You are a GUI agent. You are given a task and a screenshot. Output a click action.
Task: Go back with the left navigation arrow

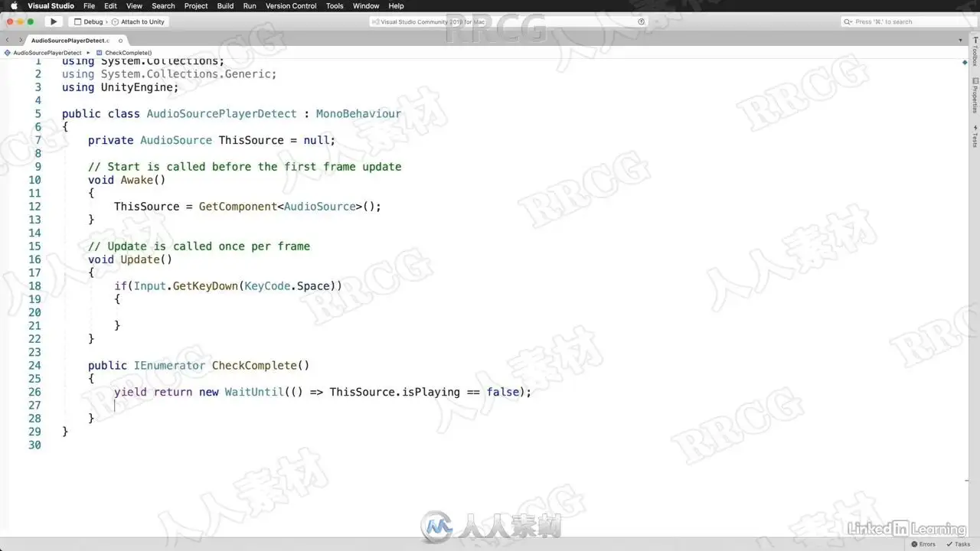pos(8,40)
